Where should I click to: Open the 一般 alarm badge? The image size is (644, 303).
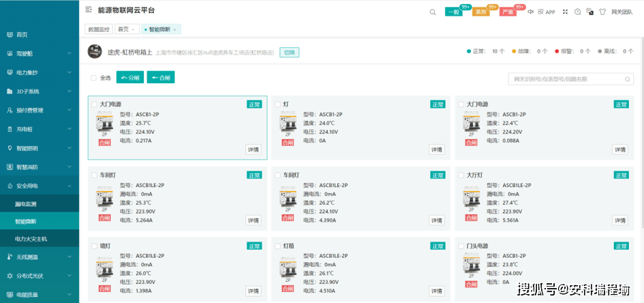point(454,12)
